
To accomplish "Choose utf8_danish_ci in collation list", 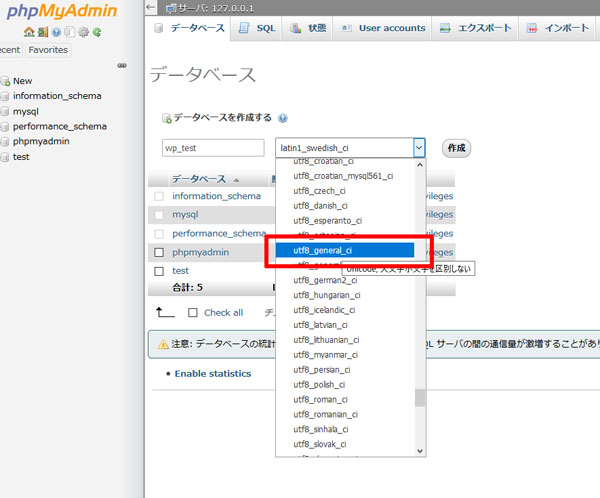I will click(x=345, y=206).
